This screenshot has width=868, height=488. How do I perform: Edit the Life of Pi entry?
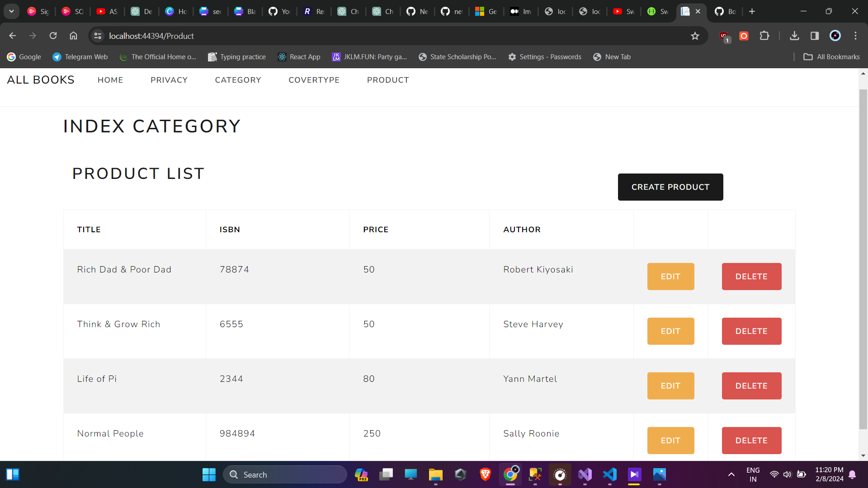671,385
